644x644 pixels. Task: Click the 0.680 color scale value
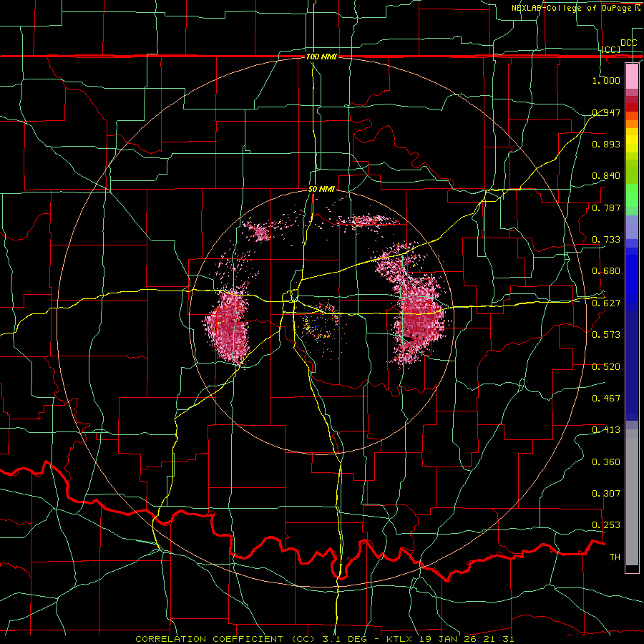tap(606, 271)
